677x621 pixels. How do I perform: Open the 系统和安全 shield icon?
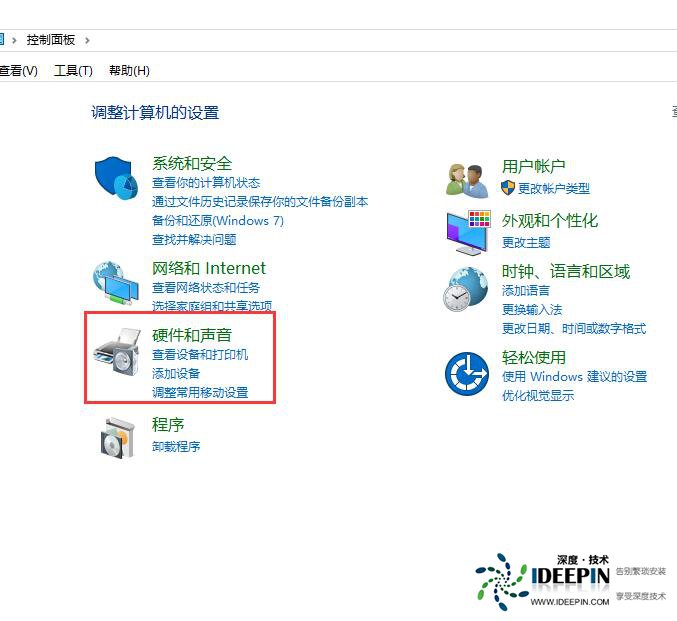coord(116,178)
